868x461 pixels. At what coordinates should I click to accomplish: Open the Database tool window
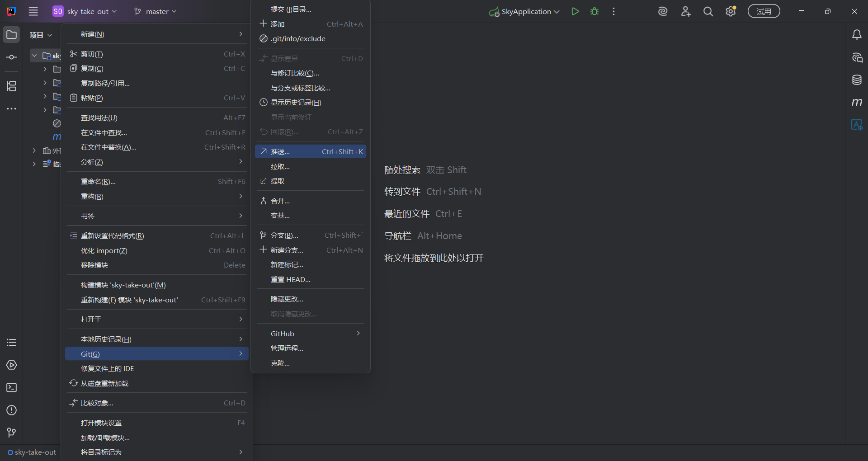click(856, 80)
